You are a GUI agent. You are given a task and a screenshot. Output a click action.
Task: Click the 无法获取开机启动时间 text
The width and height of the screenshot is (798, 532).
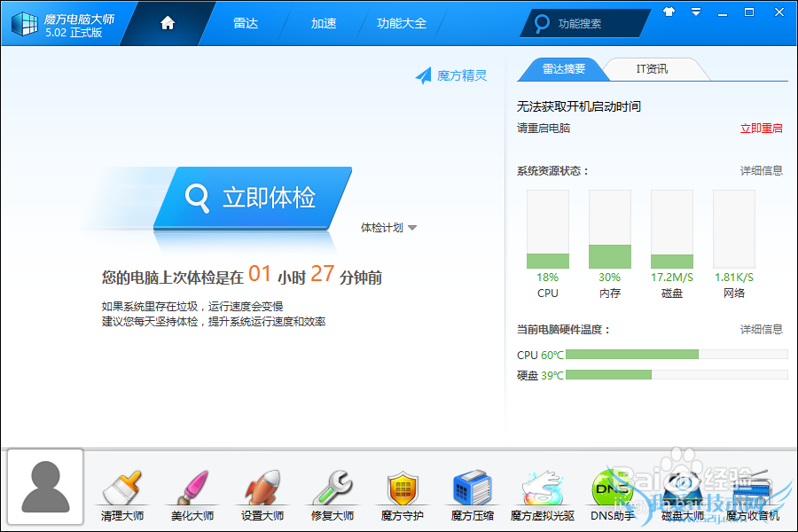[x=579, y=106]
